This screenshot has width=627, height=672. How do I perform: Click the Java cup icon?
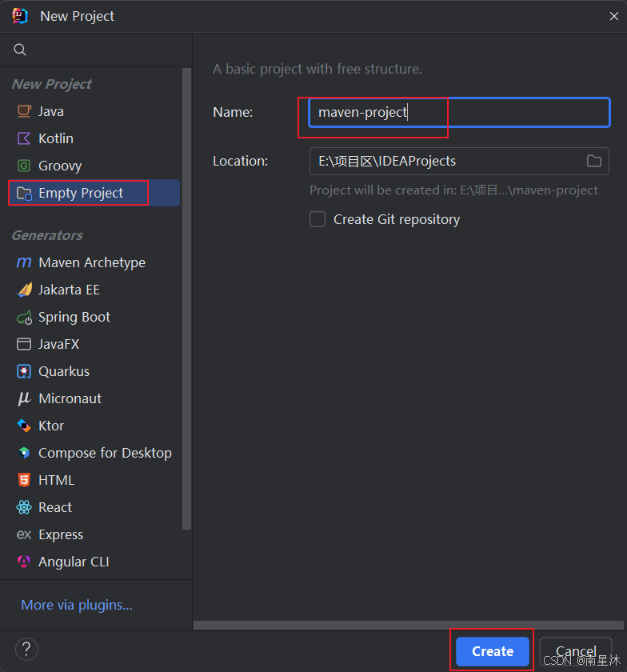(x=24, y=111)
